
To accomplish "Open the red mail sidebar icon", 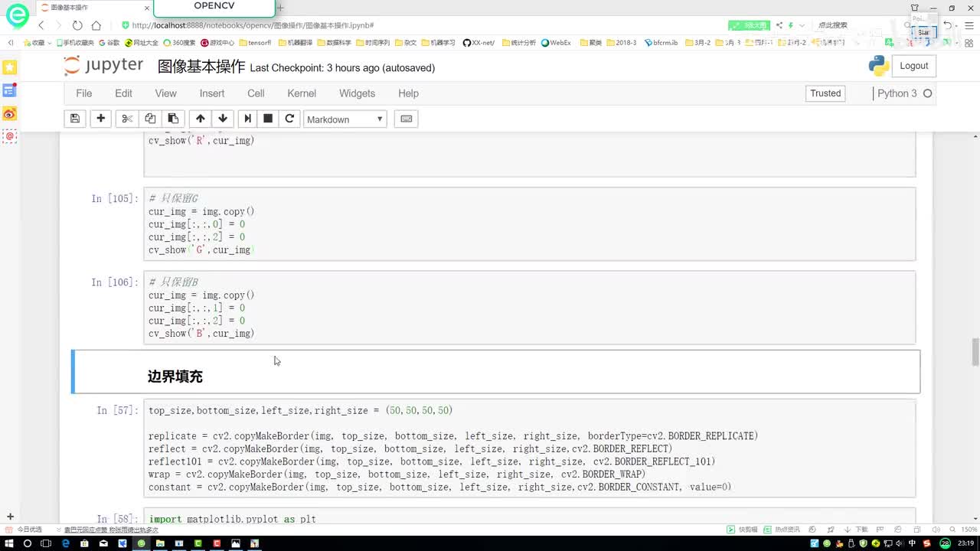I will (x=10, y=137).
